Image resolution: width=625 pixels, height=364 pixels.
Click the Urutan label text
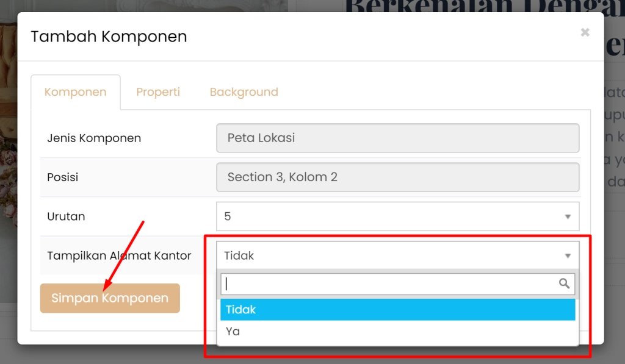pos(66,216)
